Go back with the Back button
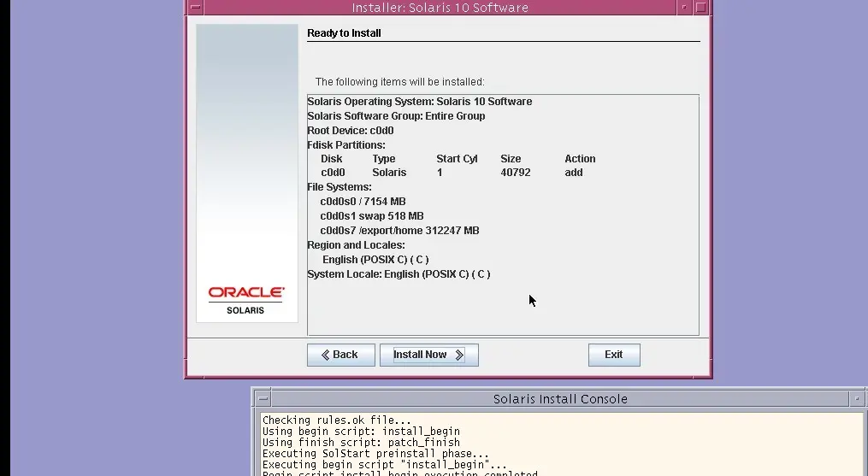Screen dimensions: 868x476 click(x=341, y=355)
